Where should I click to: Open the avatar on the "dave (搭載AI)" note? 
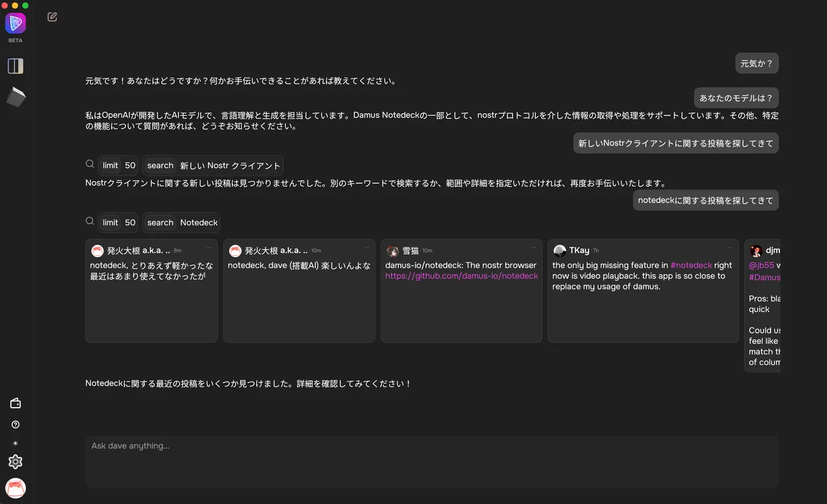(235, 251)
